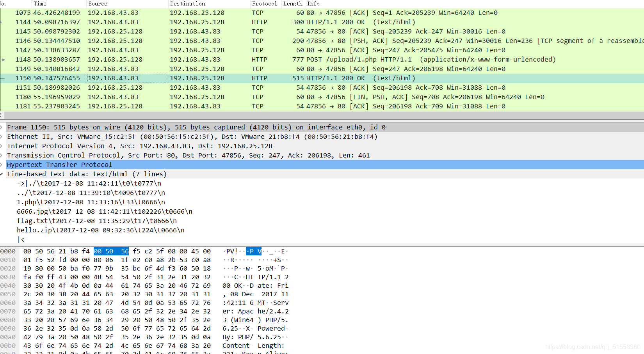Sort packets by the Source column header

click(x=98, y=4)
